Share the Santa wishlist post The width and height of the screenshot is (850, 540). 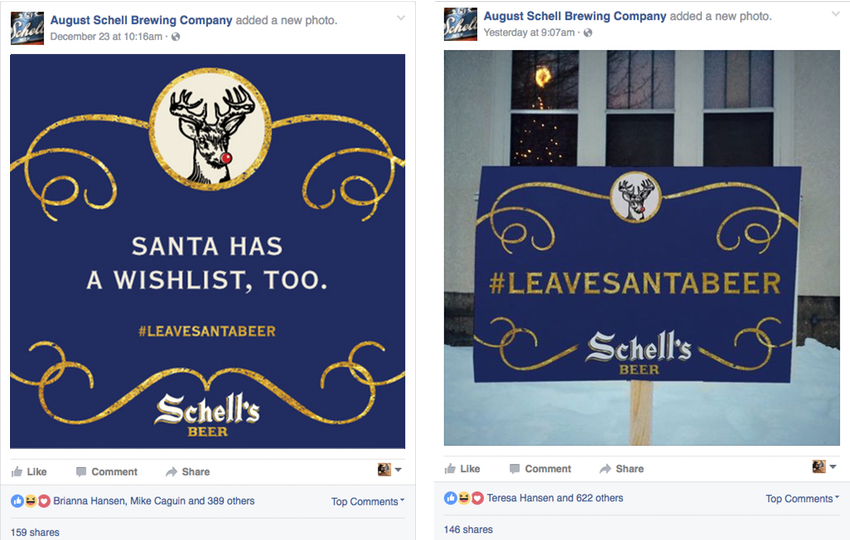[x=188, y=472]
